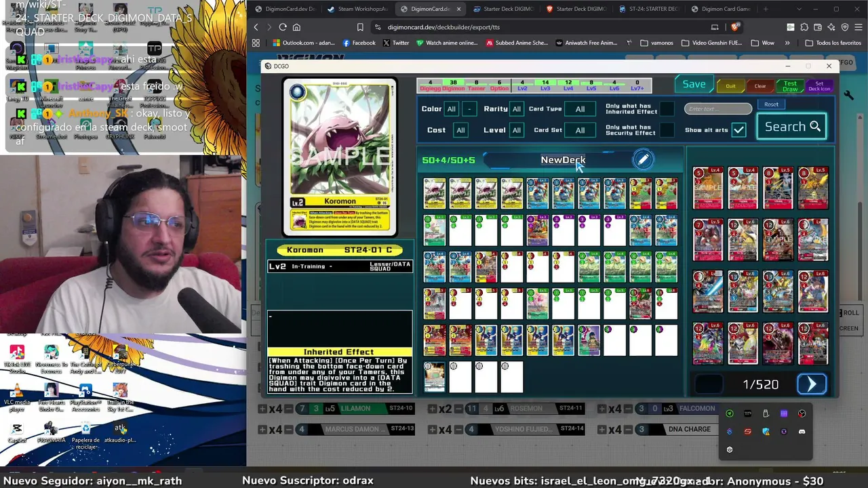Click Set Deck Icon button
868x488 pixels.
click(x=819, y=86)
